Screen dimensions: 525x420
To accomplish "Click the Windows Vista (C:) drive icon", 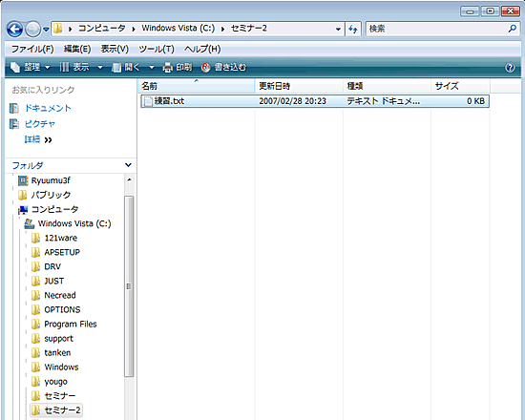I will coord(30,223).
